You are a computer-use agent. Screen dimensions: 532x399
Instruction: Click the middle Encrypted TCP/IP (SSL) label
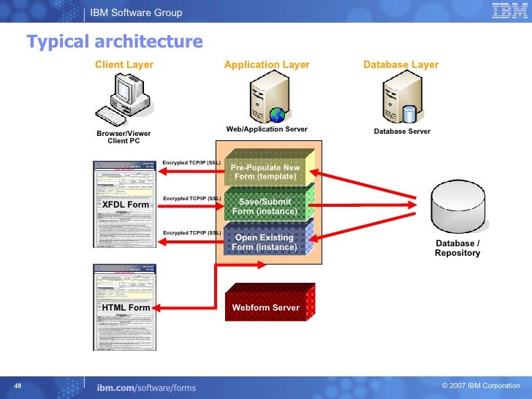tap(192, 199)
